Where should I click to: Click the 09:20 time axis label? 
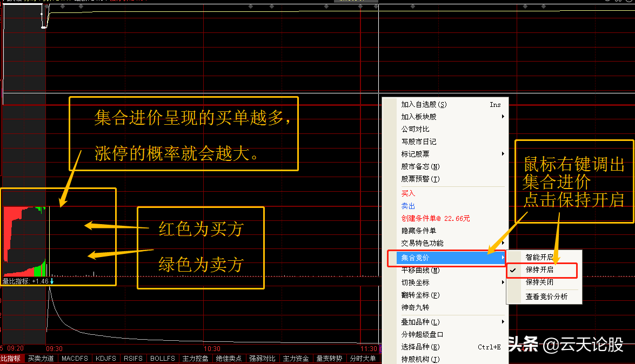tap(15, 348)
